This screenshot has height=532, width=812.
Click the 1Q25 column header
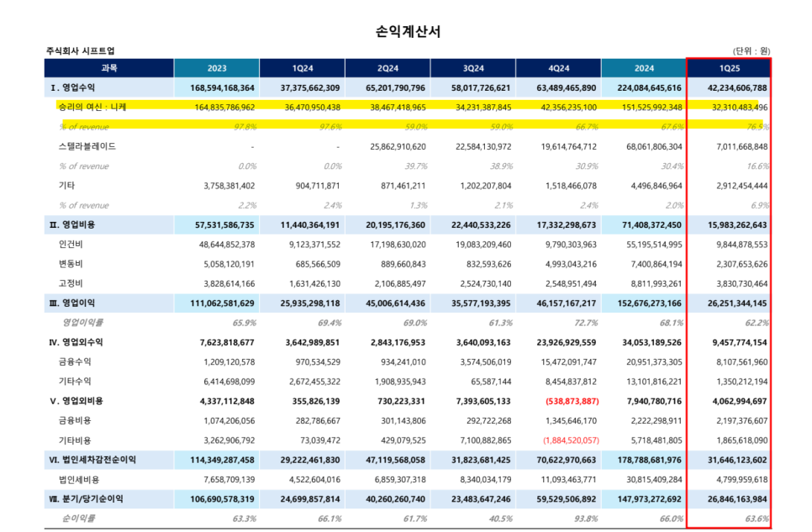729,68
